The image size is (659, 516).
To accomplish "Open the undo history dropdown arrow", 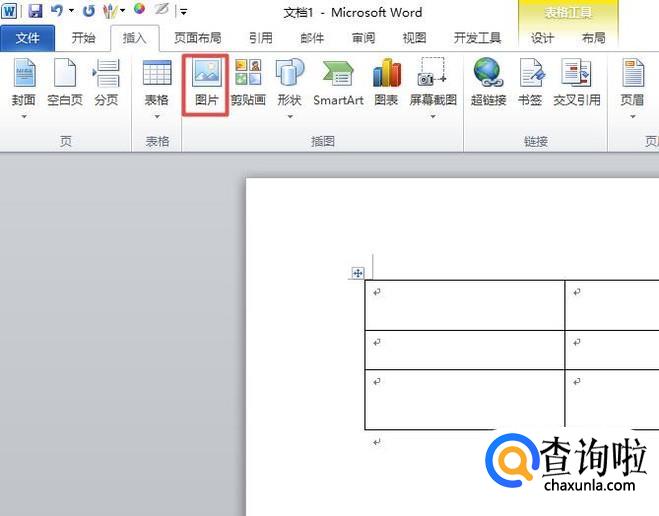I will coord(71,11).
